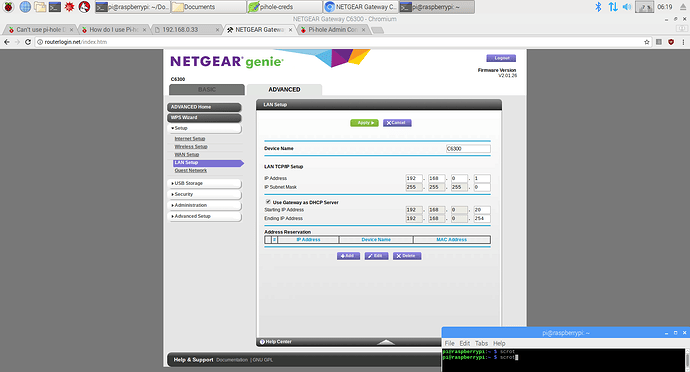Open a new browser tab
The image size is (690, 372).
[x=377, y=30]
